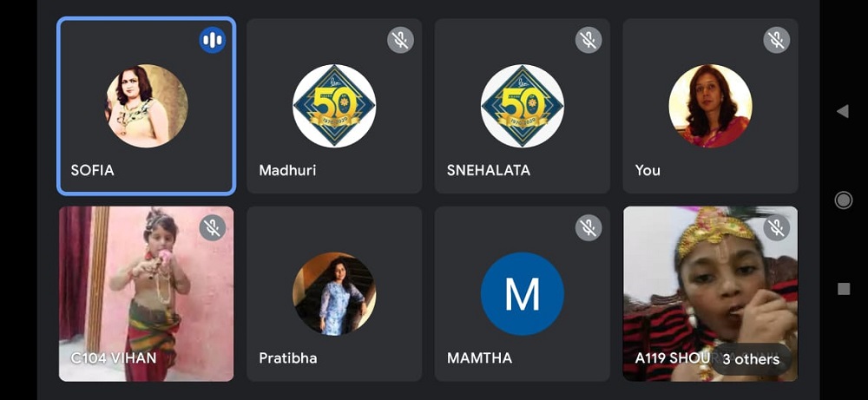Tap the Android back triangle button
This screenshot has width=868, height=400.
click(x=843, y=111)
